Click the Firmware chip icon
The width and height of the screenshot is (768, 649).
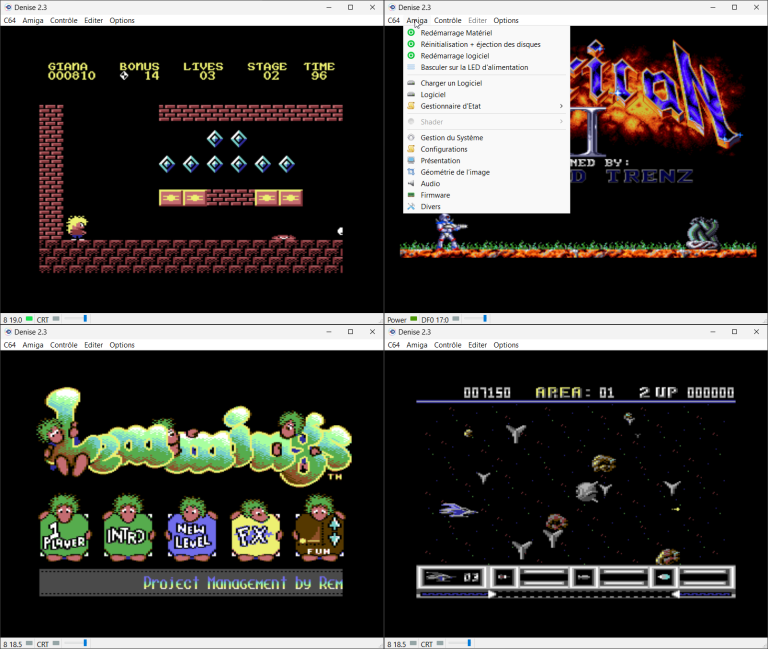click(x=411, y=195)
